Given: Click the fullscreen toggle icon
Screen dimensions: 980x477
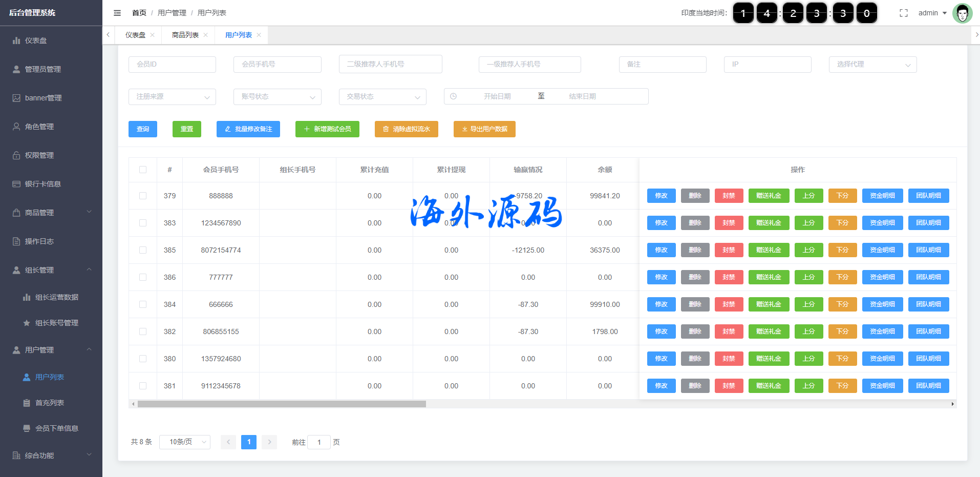Looking at the screenshot, I should click(x=904, y=13).
